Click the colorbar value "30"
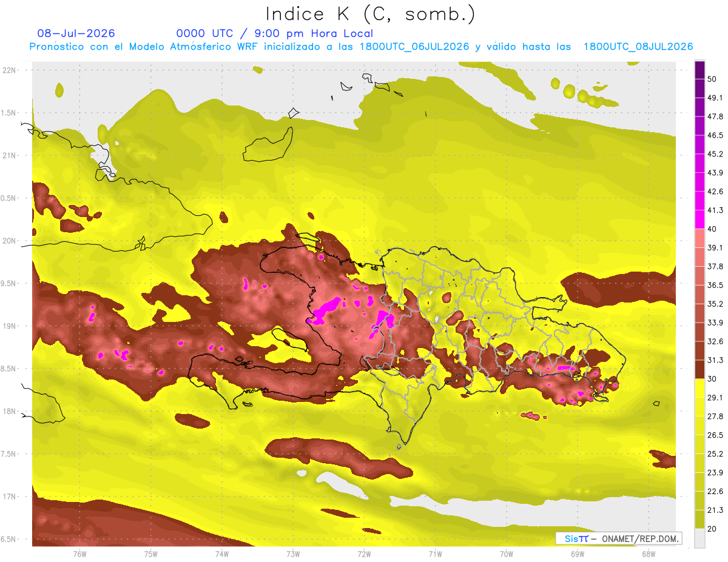Image resolution: width=728 pixels, height=562 pixels. 713,378
